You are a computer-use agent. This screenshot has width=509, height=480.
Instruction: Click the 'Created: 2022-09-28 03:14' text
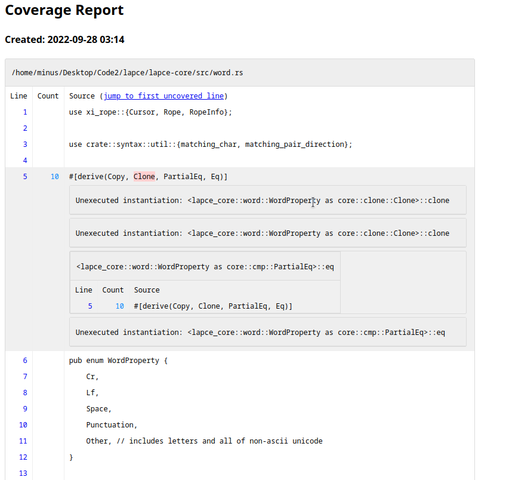coord(64,40)
